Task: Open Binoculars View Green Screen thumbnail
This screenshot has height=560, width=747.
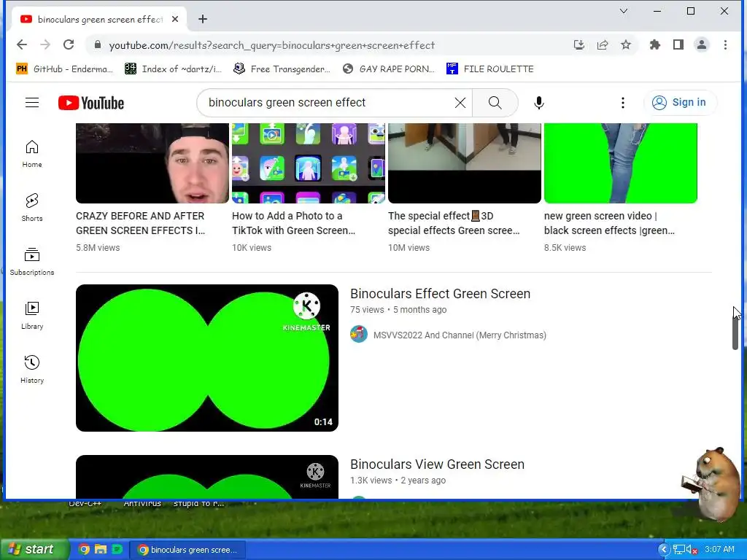Action: (207, 477)
